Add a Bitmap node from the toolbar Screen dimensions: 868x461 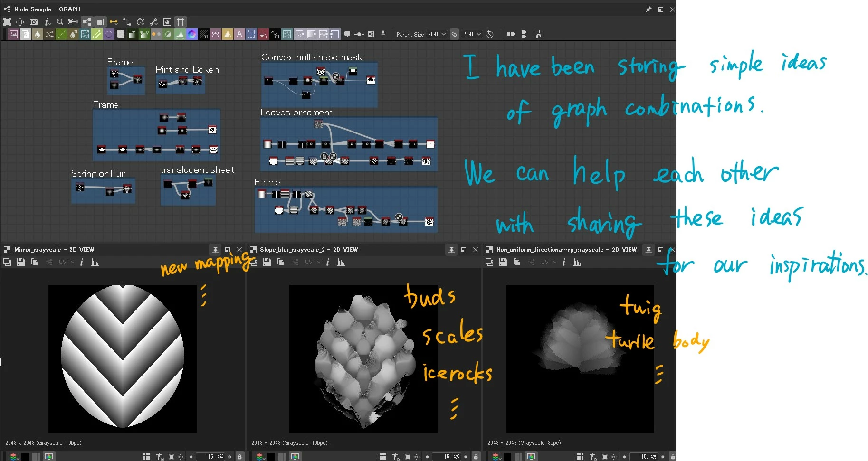(14, 34)
